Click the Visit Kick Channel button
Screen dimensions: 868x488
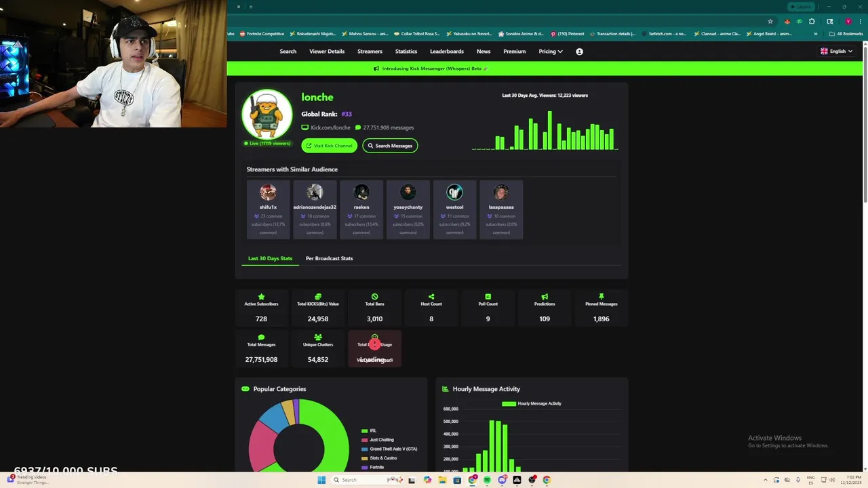coord(329,146)
